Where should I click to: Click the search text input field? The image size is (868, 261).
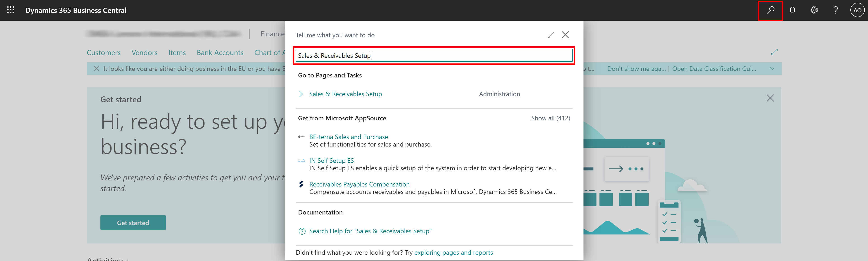click(434, 56)
